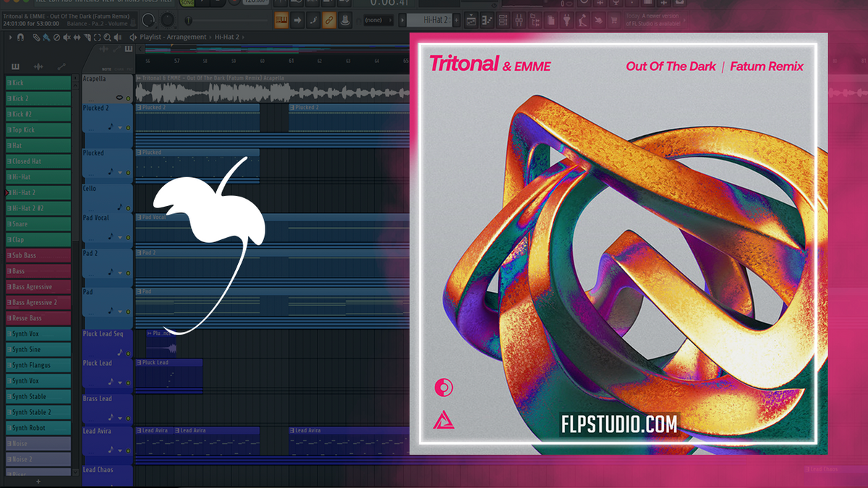The height and width of the screenshot is (488, 868).
Task: Click the typing keyboard to piano icon
Action: tap(281, 19)
